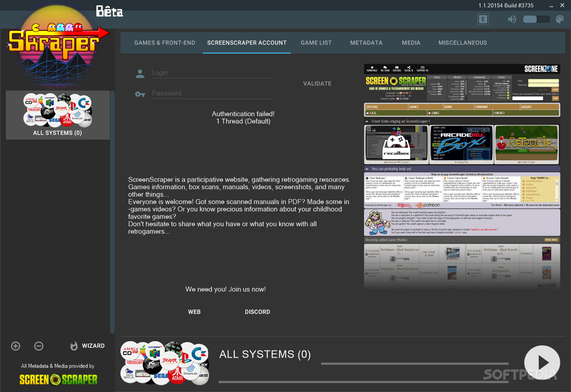Open the Games & Front-End tab
Image resolution: width=571 pixels, height=392 pixels.
click(165, 43)
